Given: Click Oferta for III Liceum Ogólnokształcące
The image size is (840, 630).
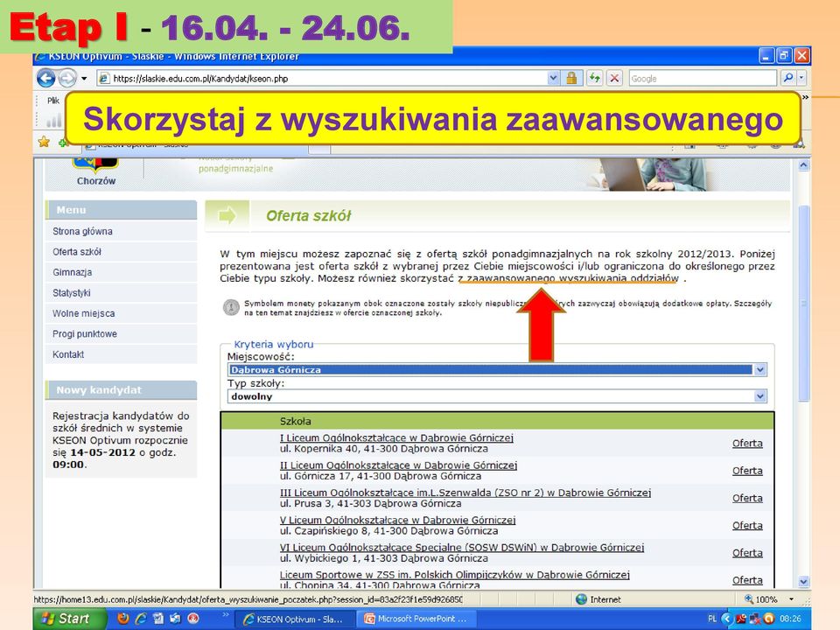Looking at the screenshot, I should tap(747, 498).
